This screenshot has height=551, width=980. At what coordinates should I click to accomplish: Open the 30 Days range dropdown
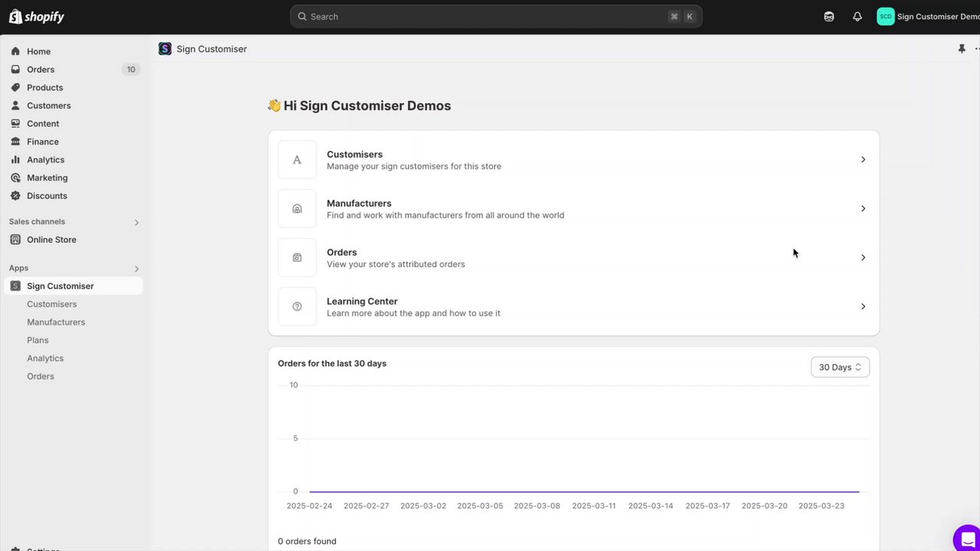point(840,367)
